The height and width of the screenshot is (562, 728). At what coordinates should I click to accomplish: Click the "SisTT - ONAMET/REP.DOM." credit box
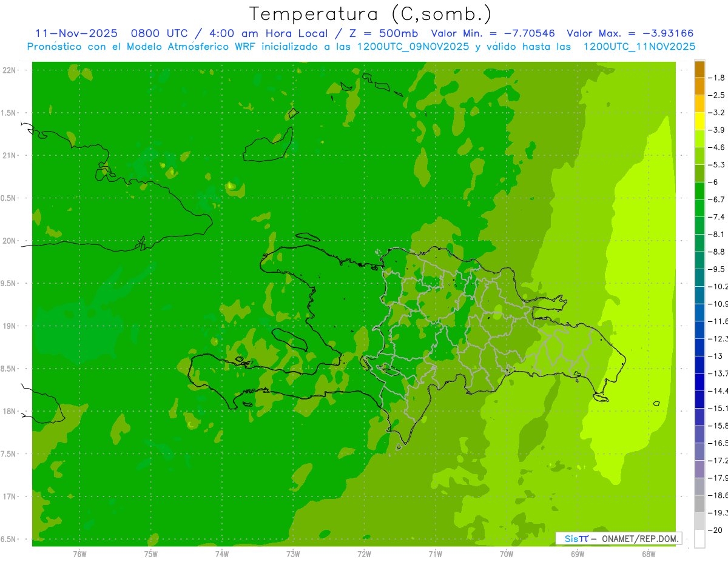pos(619,538)
